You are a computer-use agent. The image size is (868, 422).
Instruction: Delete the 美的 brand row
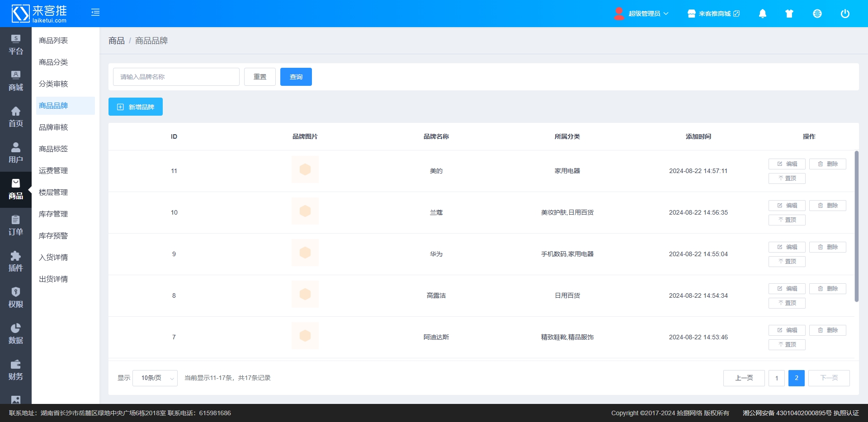pos(827,164)
